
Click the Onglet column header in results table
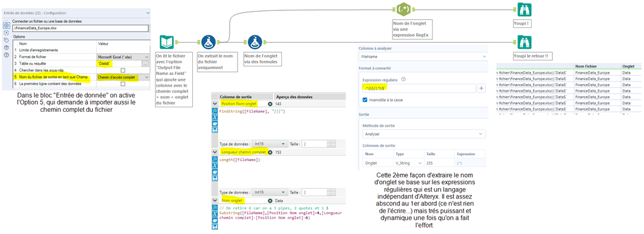(631, 66)
